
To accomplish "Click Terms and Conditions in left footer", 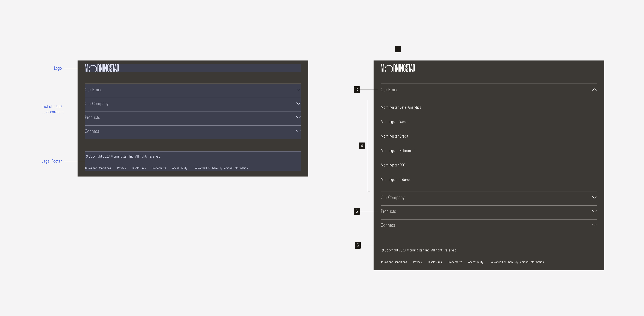I will pos(98,168).
